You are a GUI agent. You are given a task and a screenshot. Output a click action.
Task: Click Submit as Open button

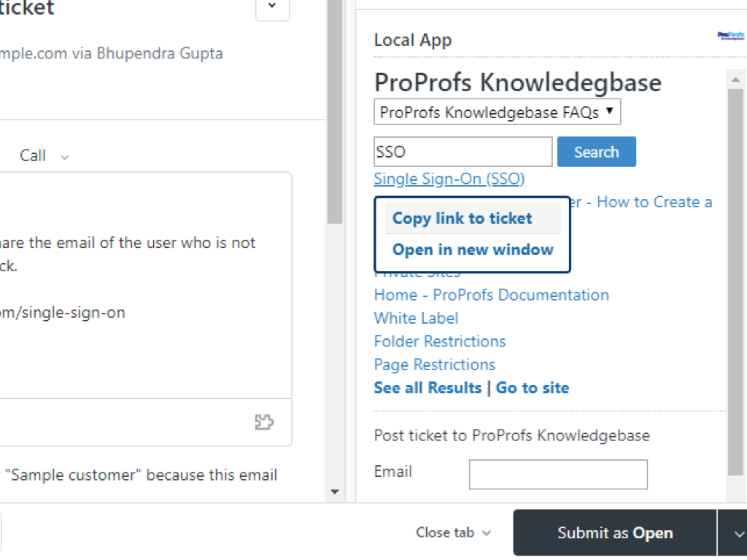(x=615, y=533)
